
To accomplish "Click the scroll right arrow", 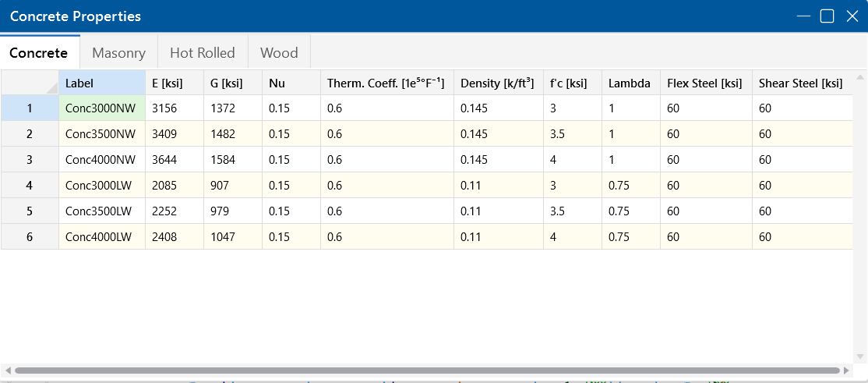I will point(846,371).
